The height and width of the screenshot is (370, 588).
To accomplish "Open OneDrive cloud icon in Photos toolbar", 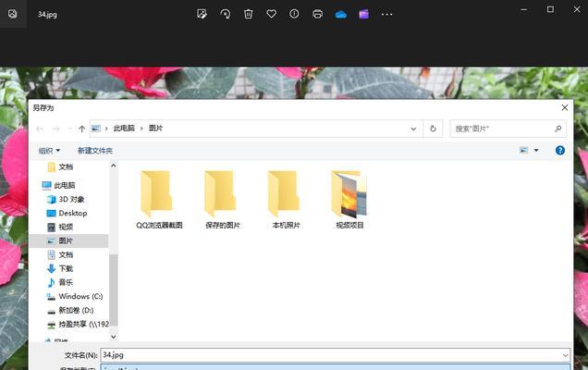I will click(x=340, y=14).
